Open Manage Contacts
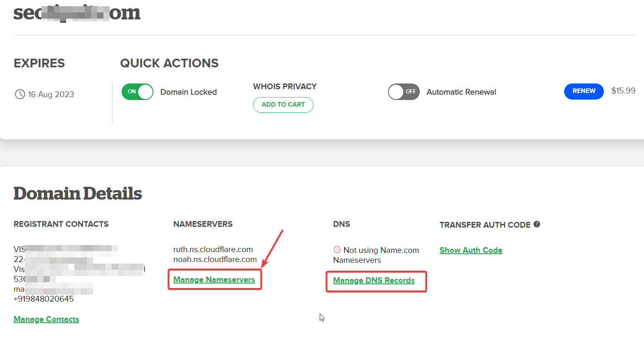 (x=46, y=319)
